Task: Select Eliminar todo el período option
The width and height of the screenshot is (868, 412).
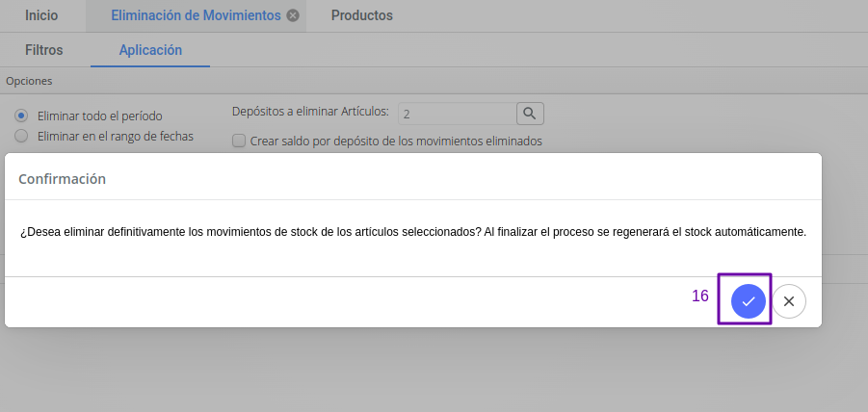Action: click(21, 116)
